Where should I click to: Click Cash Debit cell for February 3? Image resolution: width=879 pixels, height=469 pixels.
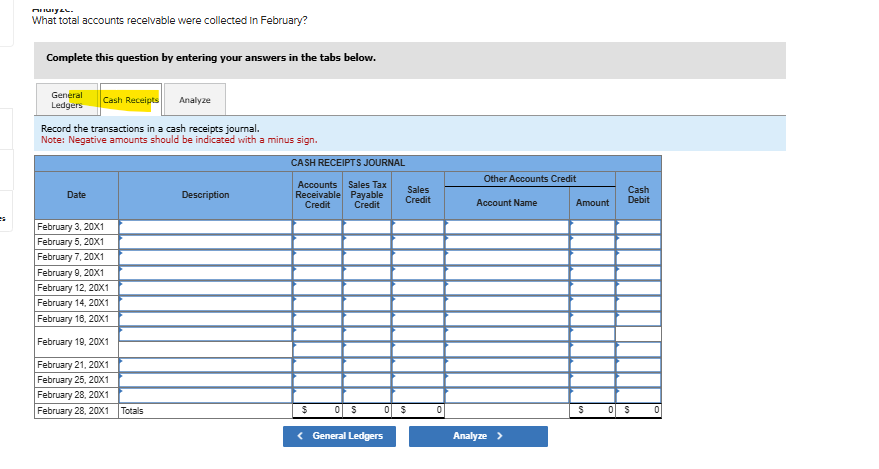tap(638, 227)
